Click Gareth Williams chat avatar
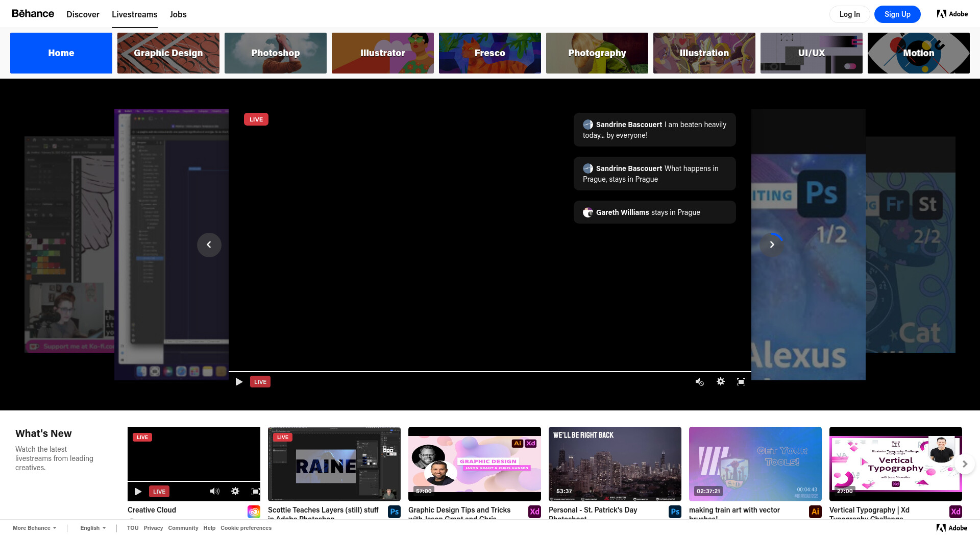The width and height of the screenshot is (980, 536). 588,212
